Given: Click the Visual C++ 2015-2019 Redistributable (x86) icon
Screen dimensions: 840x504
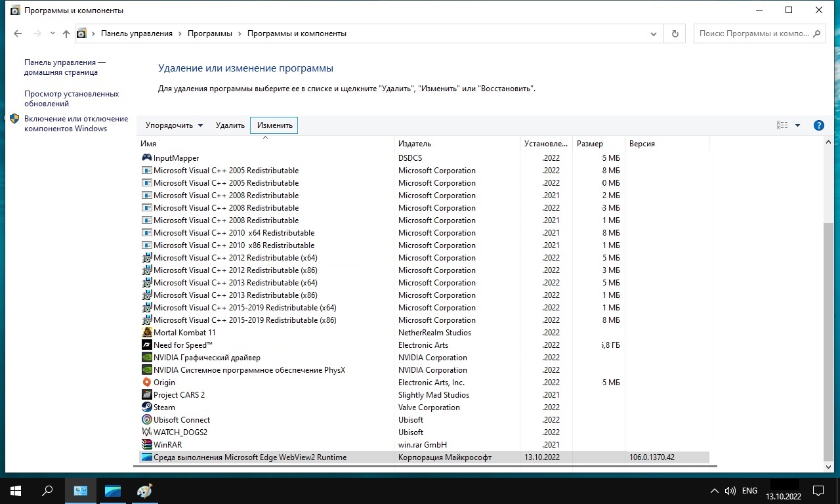Looking at the screenshot, I should (x=147, y=320).
